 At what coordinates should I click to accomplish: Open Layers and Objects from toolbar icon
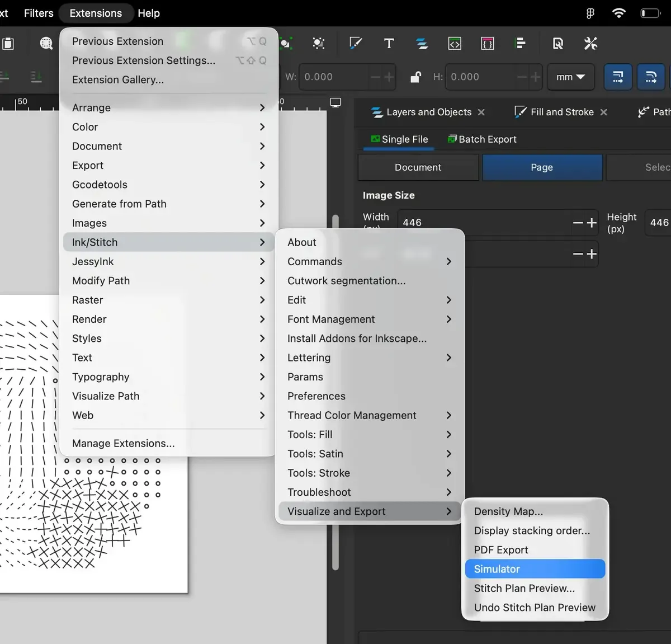pos(422,43)
